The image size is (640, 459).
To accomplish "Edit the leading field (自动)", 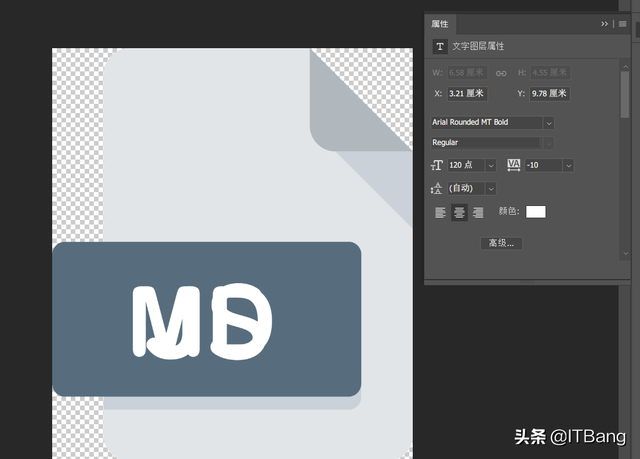I will pyautogui.click(x=466, y=188).
